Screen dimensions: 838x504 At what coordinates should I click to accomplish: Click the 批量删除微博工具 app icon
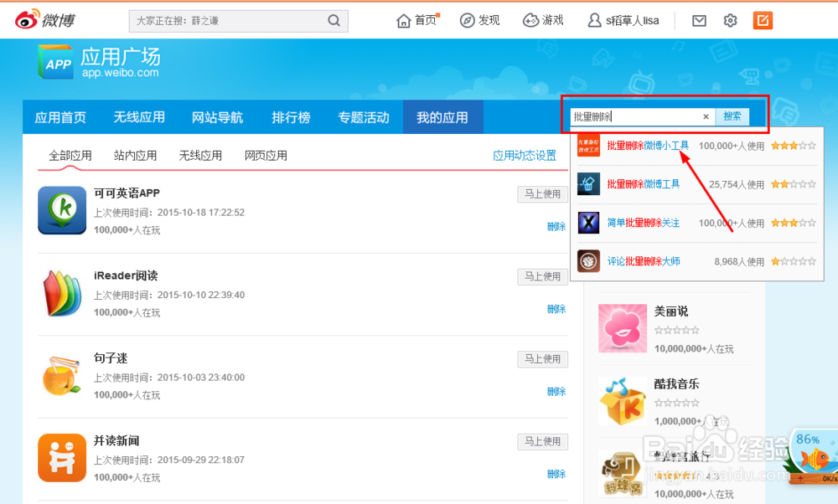[588, 184]
